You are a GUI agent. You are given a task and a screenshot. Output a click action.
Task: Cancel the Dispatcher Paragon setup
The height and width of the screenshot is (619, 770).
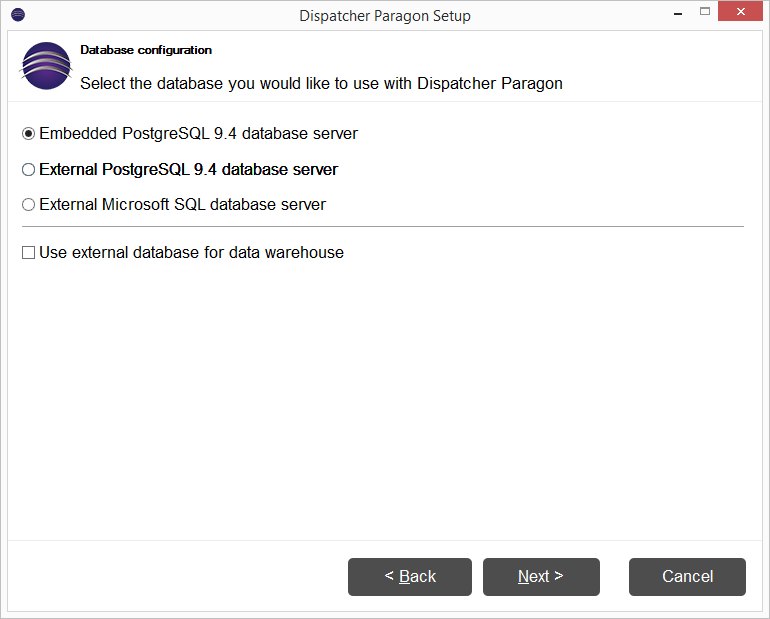pyautogui.click(x=687, y=576)
